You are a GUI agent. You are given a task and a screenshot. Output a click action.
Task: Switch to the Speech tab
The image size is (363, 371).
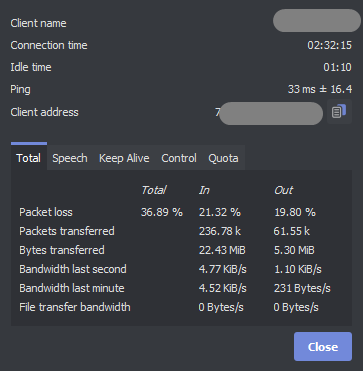point(70,158)
